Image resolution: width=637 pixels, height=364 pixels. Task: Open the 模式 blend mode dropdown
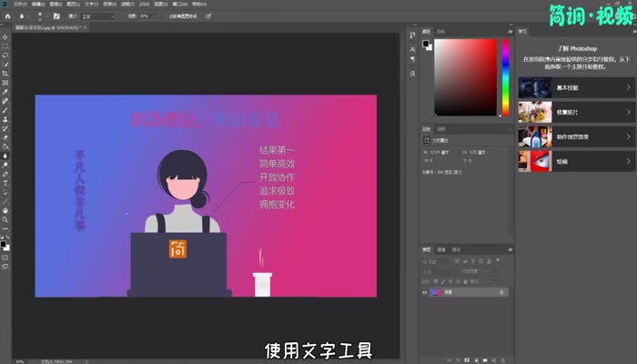pyautogui.click(x=97, y=16)
